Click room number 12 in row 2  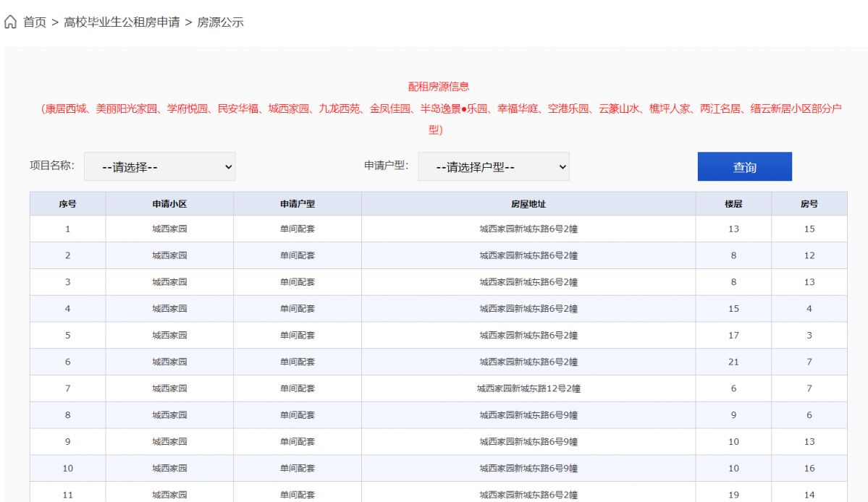point(809,255)
